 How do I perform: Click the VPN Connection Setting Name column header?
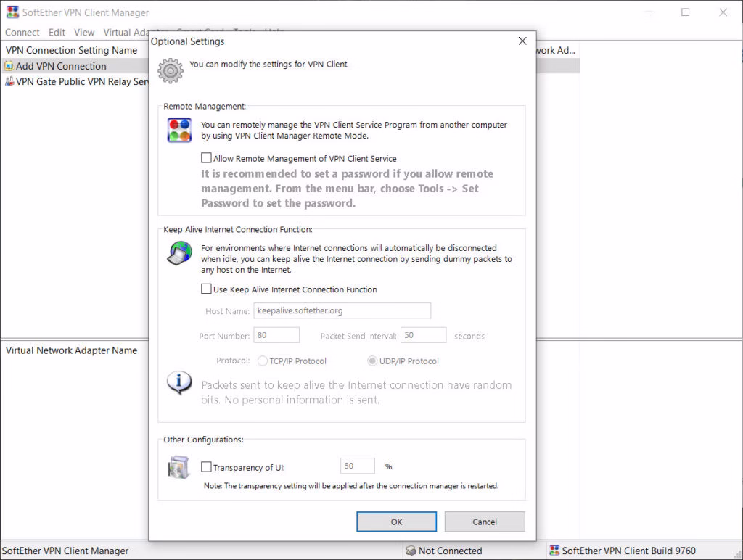[x=72, y=50]
